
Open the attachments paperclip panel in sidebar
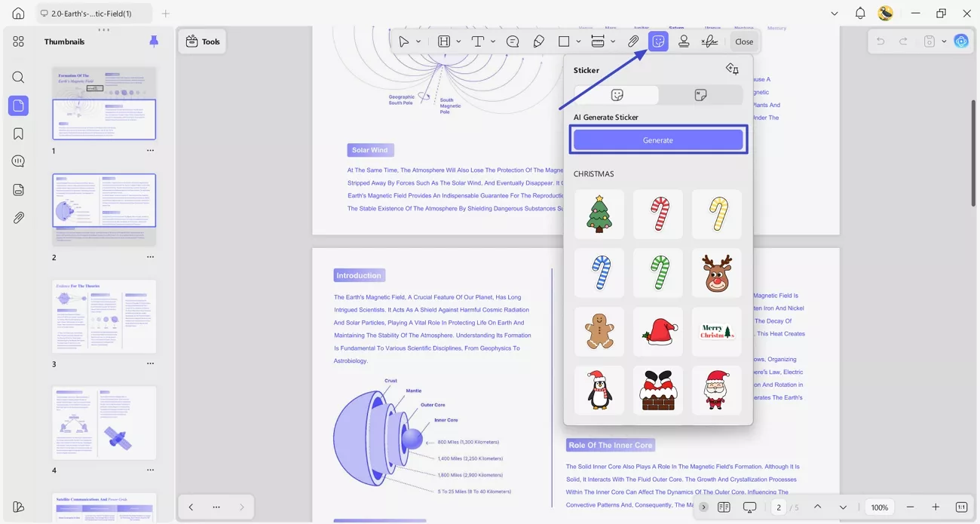pos(18,217)
